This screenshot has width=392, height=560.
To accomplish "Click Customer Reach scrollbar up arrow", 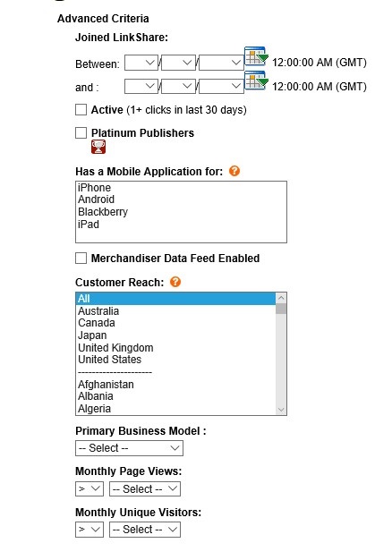I will click(x=281, y=298).
